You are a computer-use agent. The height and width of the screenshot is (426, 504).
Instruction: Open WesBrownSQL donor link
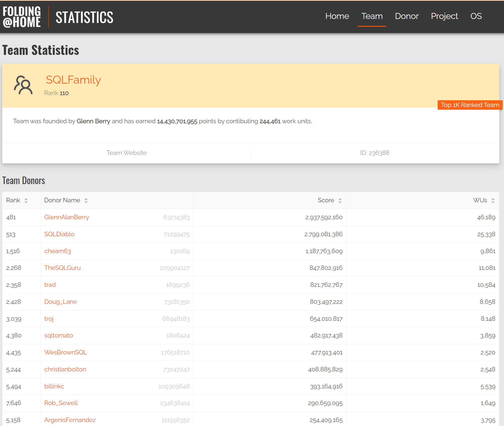[x=65, y=352]
